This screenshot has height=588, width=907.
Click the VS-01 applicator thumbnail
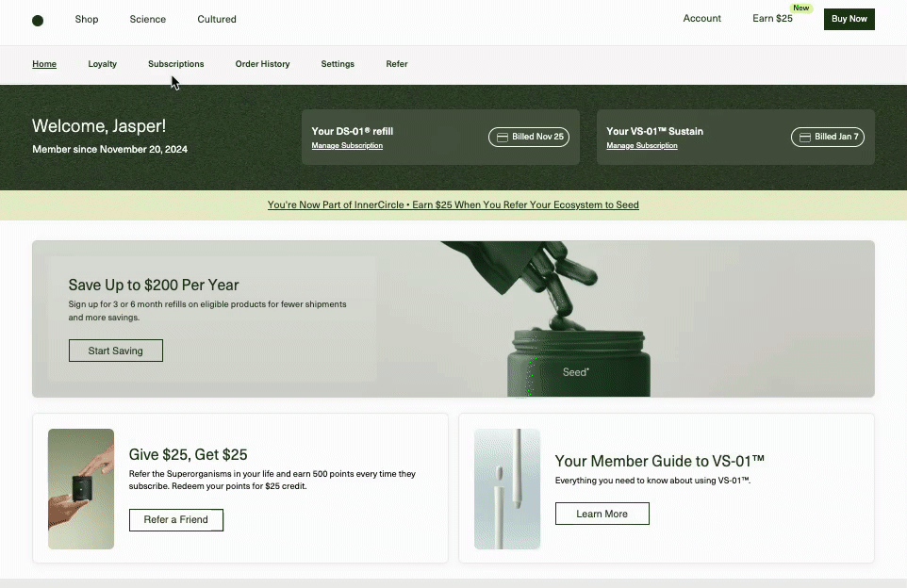[x=507, y=489]
